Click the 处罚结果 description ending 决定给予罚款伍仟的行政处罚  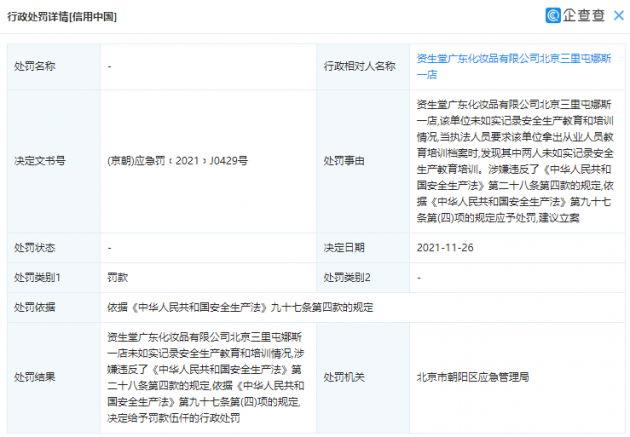click(206, 378)
